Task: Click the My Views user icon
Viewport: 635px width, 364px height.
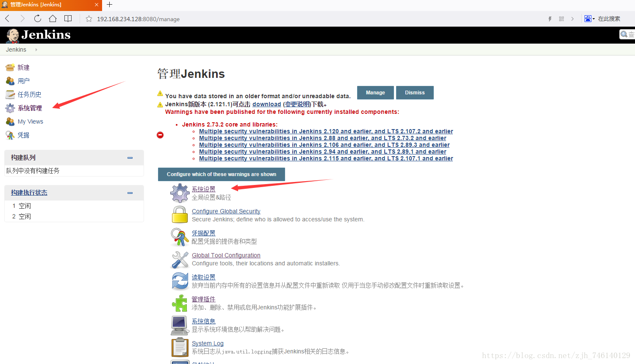Action: click(x=10, y=121)
